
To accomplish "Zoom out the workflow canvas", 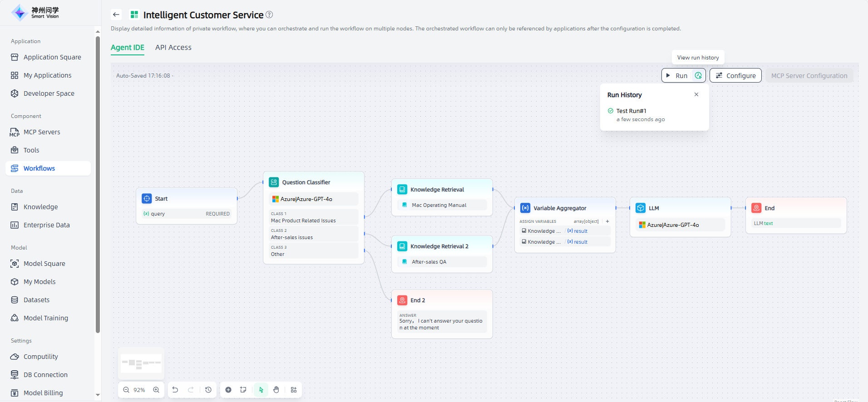I will [126, 390].
